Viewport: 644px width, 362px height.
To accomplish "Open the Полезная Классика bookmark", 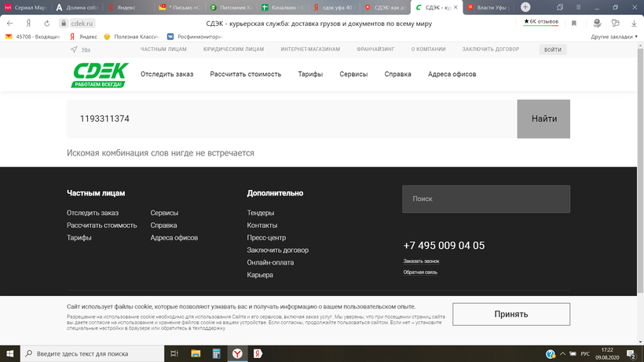I will [x=131, y=37].
